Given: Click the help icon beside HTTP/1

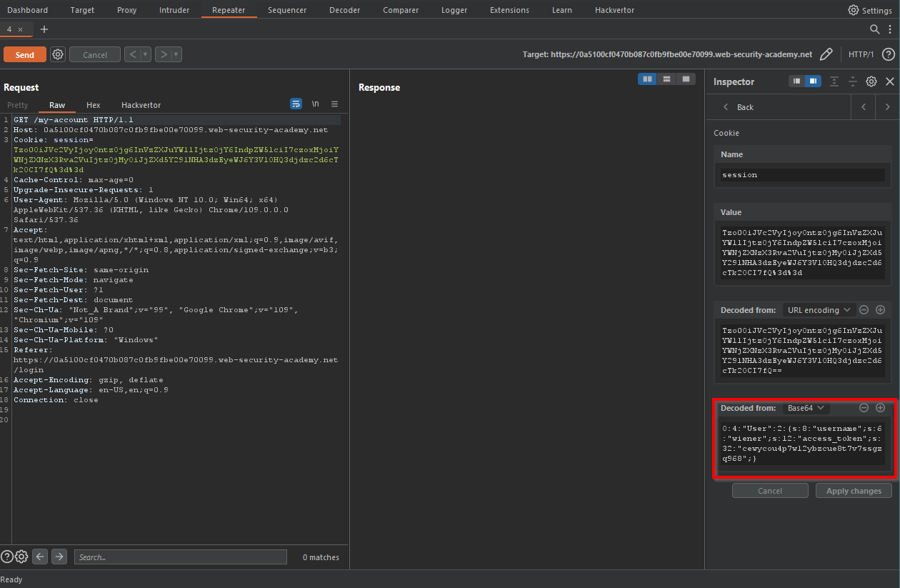Looking at the screenshot, I should click(x=888, y=54).
